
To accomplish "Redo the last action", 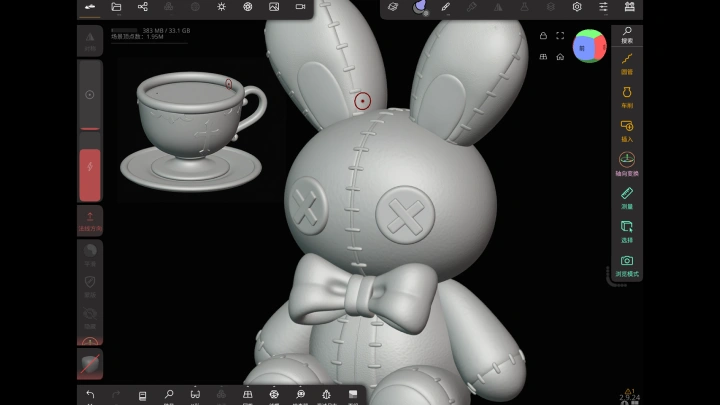I will tap(116, 394).
